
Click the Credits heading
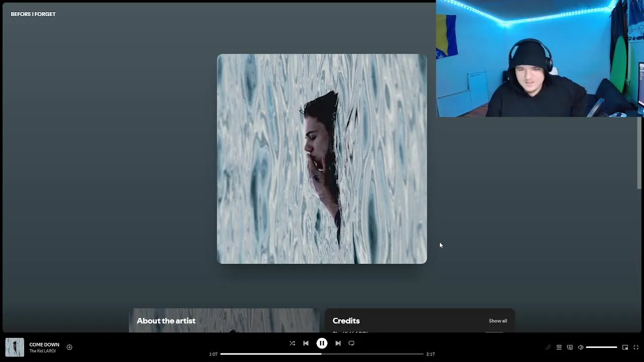pos(346,321)
